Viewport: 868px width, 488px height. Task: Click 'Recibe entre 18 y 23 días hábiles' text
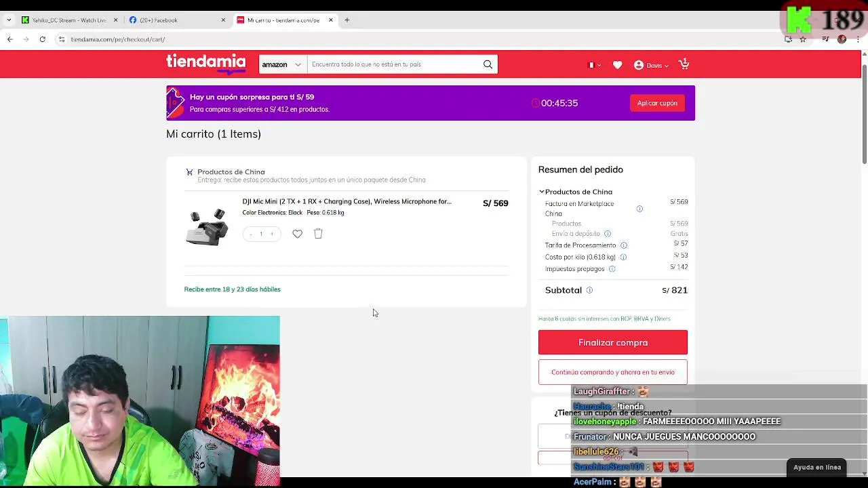[232, 289]
